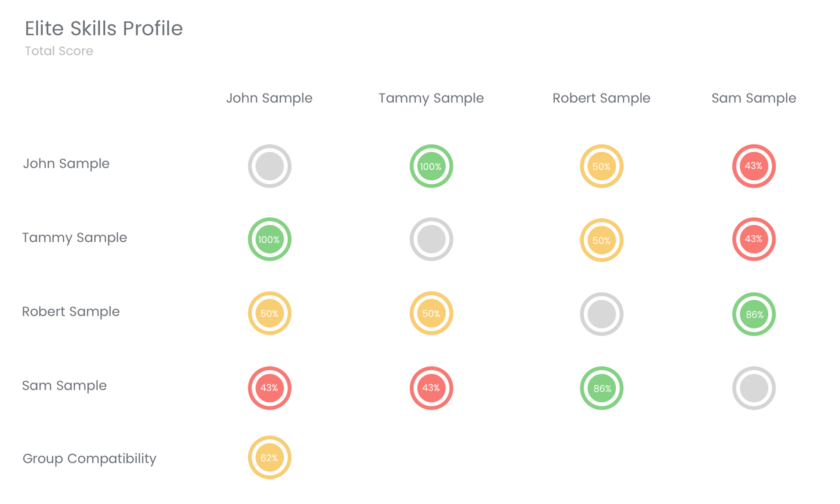Open the 86% badge in Sam Sample row
Viewport: 840px width, 504px height.
pos(601,388)
